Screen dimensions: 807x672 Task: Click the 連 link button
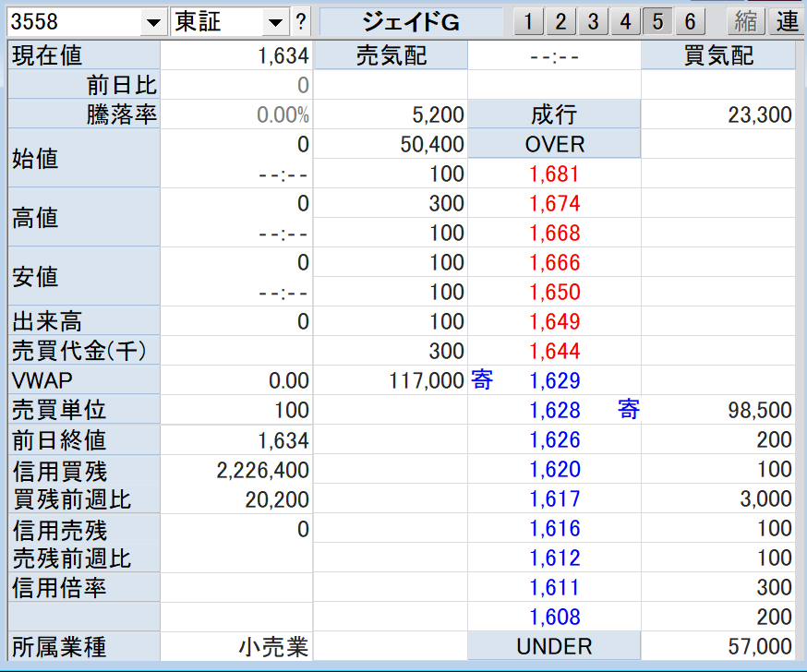[x=786, y=21]
